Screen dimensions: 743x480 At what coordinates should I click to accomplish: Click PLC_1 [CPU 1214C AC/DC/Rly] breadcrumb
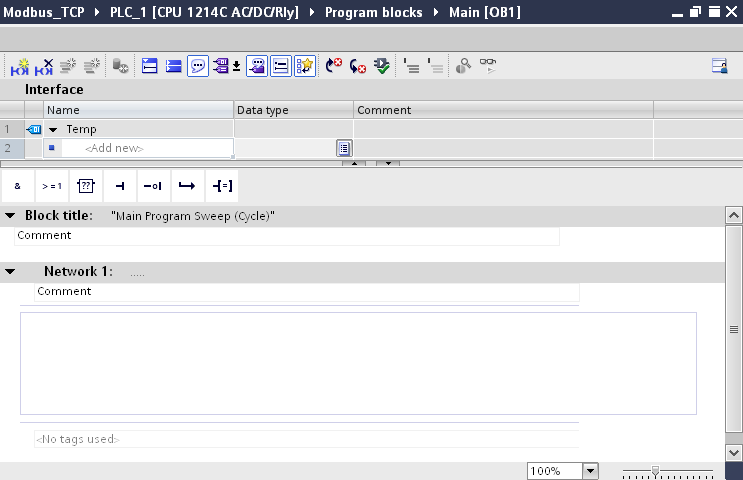[205, 12]
